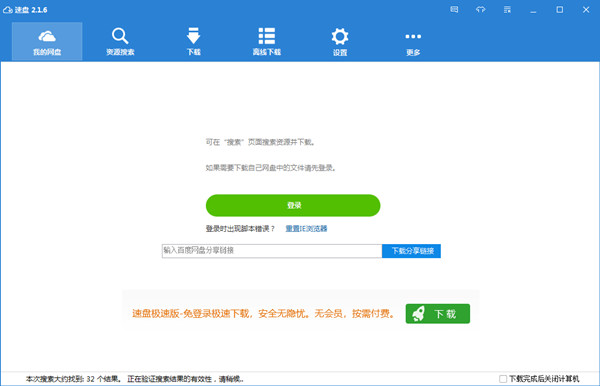This screenshot has width=600, height=386.
Task: Click the green 登录 button
Action: (293, 205)
